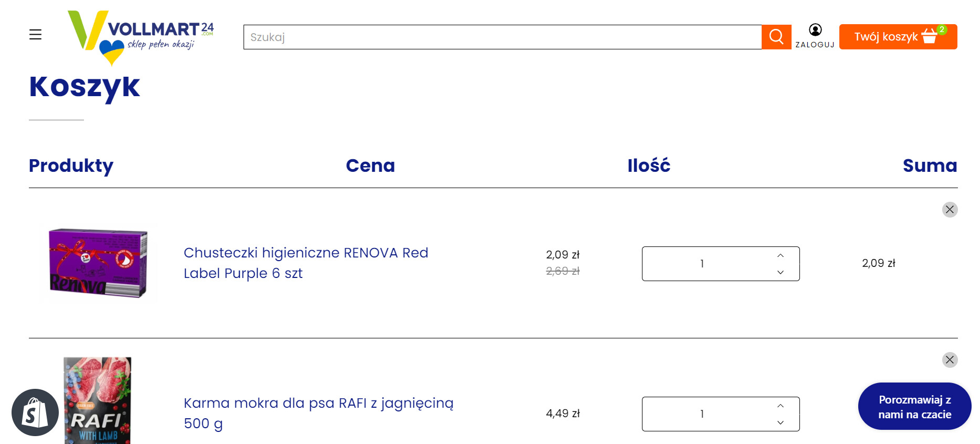Open the Zaloguj account icon
980x444 pixels.
coord(815,36)
